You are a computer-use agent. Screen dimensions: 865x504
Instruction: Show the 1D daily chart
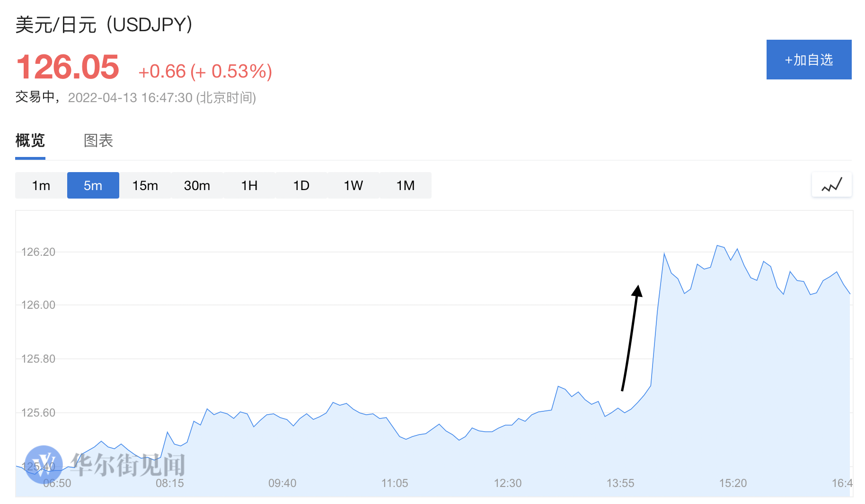[x=301, y=185]
